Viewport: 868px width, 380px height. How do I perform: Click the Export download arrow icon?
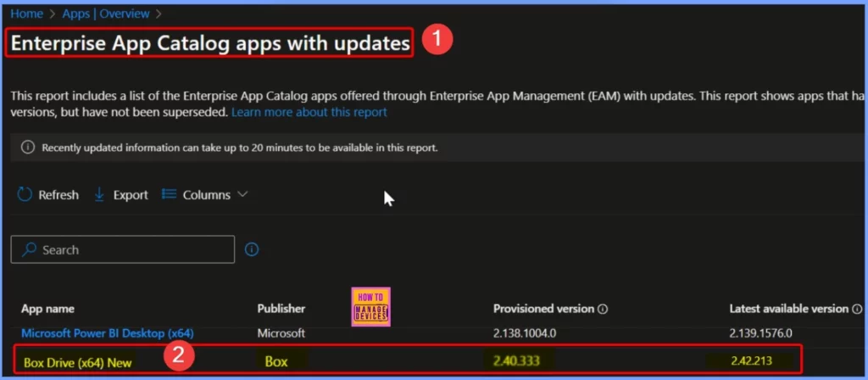point(100,194)
